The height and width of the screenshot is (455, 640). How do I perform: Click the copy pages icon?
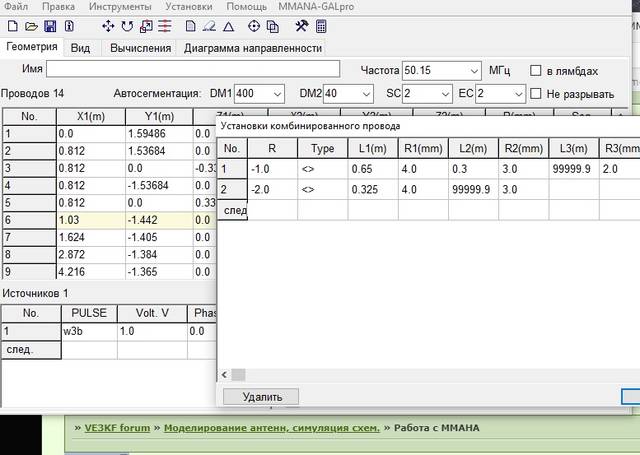(x=272, y=27)
